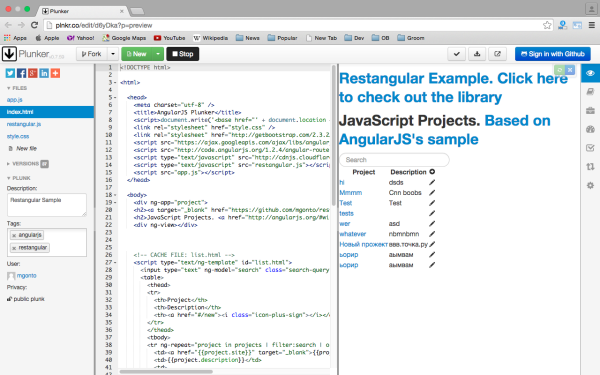
Task: Open the book icon in right sidebar
Action: coord(590,91)
